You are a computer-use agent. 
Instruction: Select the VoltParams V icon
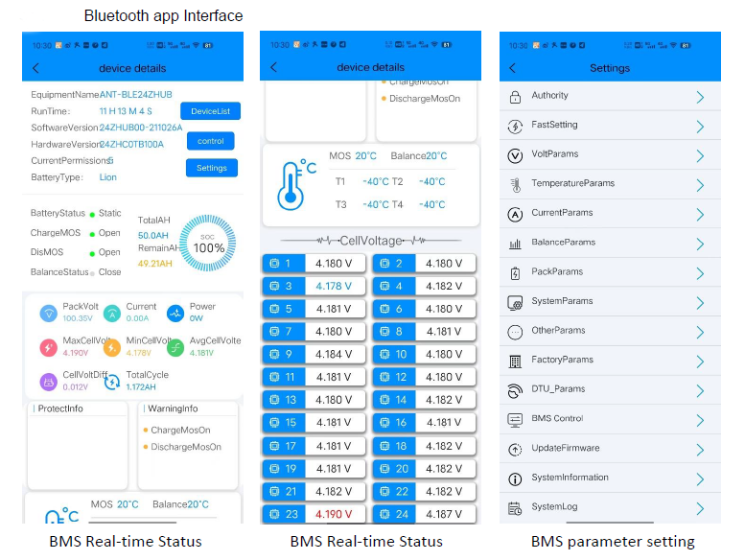click(x=515, y=155)
